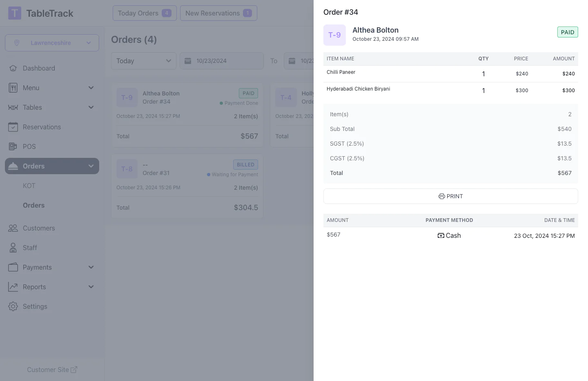Open the Lawrenceshire branch dropdown
This screenshot has height=381, width=588.
pos(52,43)
